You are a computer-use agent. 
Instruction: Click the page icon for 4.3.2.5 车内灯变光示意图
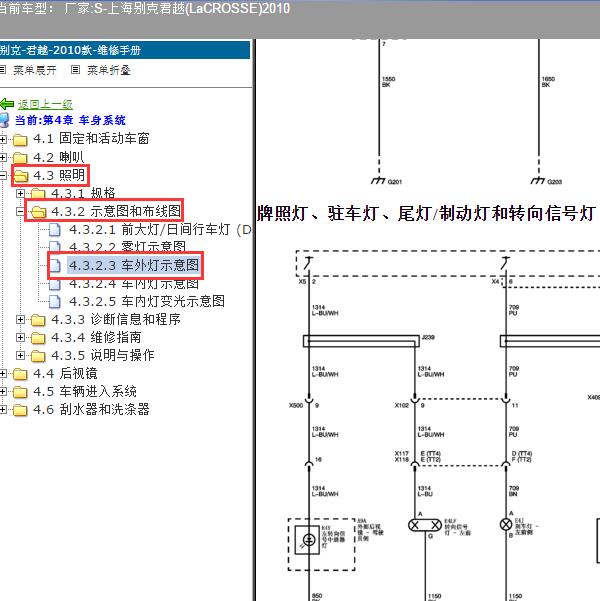[54, 302]
